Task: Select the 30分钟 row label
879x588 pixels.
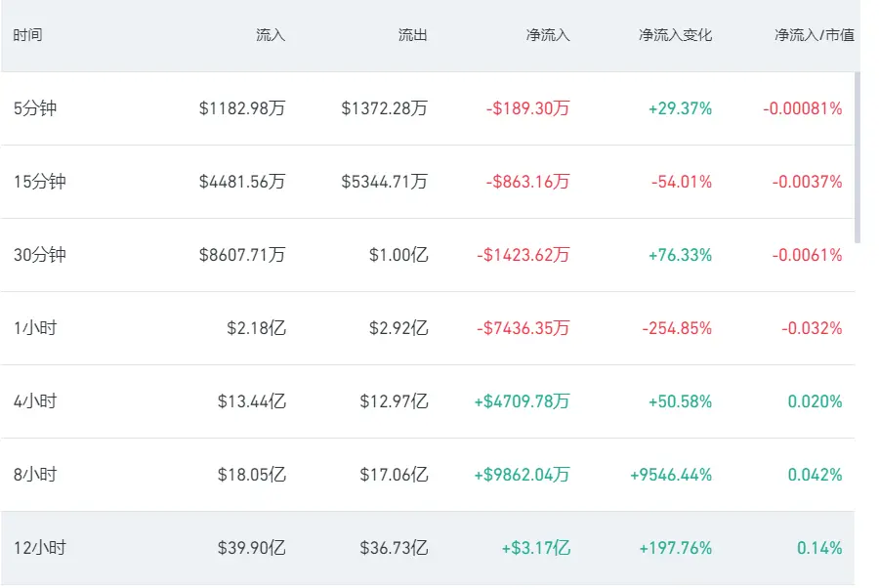Action: tap(40, 255)
